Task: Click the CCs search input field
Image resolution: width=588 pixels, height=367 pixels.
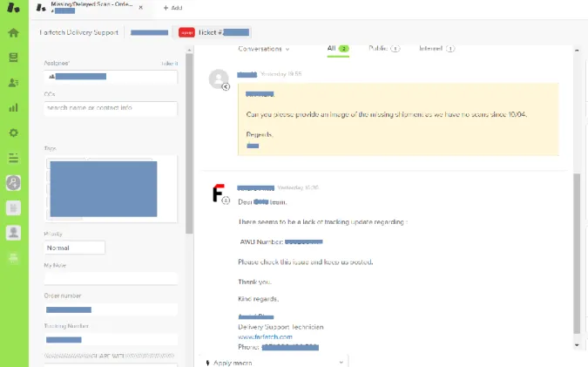Action: [x=111, y=108]
